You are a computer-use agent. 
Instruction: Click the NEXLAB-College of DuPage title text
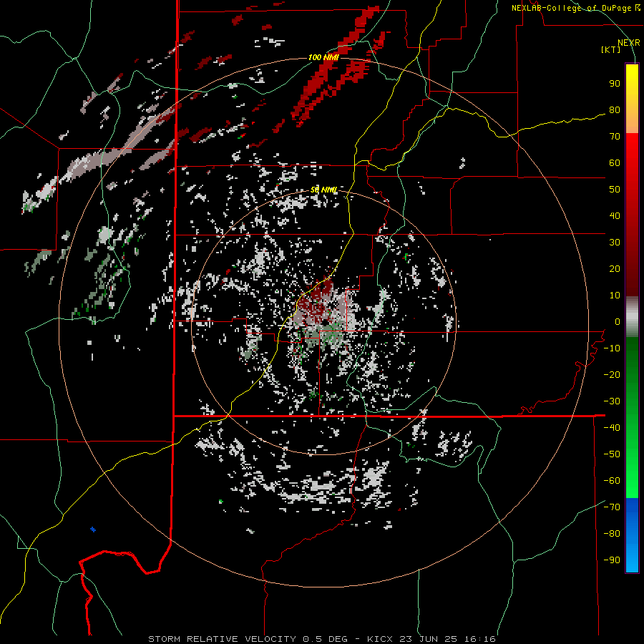[575, 8]
